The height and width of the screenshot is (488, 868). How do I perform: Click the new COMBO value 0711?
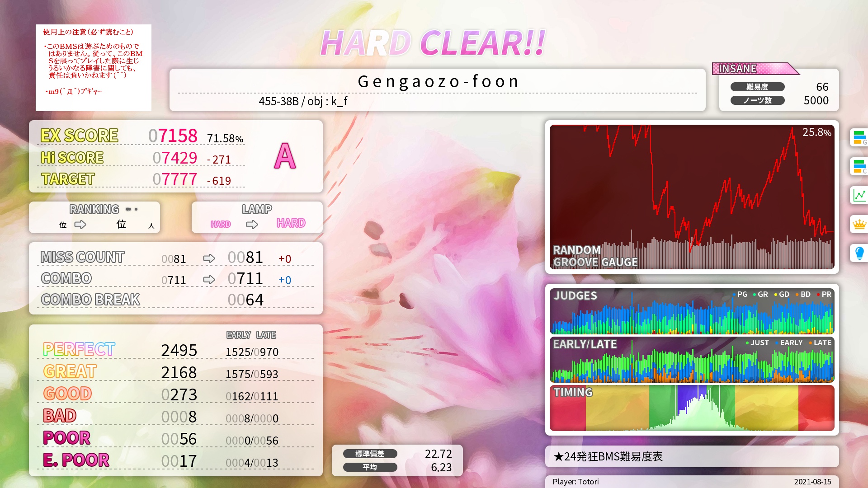(245, 279)
